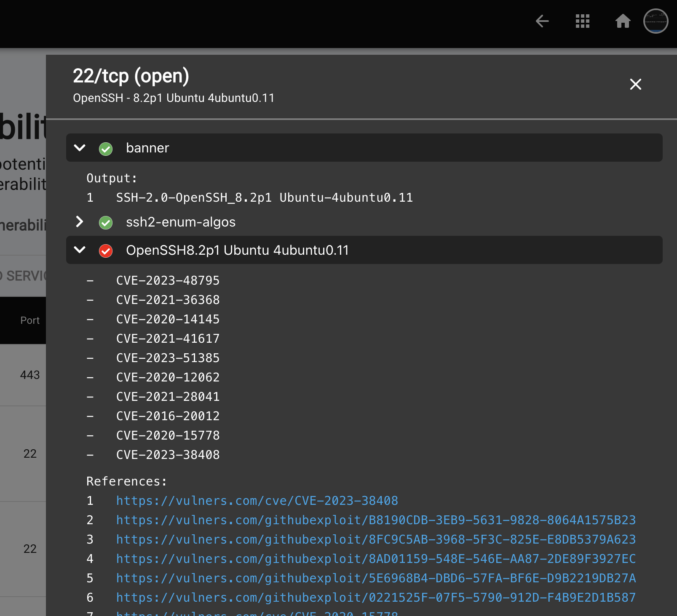Click the home icon
This screenshot has width=677, height=616.
coord(623,21)
